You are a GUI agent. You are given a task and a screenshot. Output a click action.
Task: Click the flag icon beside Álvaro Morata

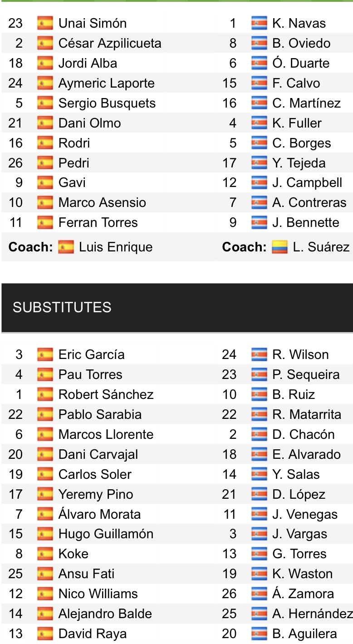pyautogui.click(x=45, y=514)
